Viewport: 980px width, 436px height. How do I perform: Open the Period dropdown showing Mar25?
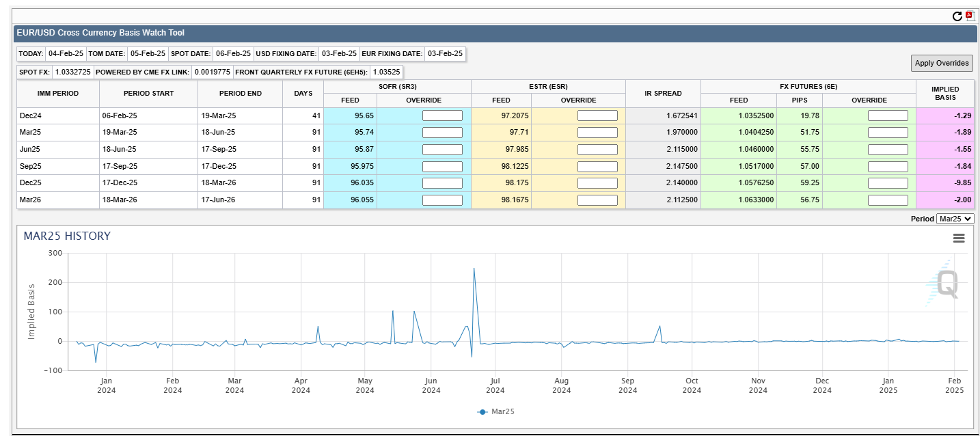955,219
